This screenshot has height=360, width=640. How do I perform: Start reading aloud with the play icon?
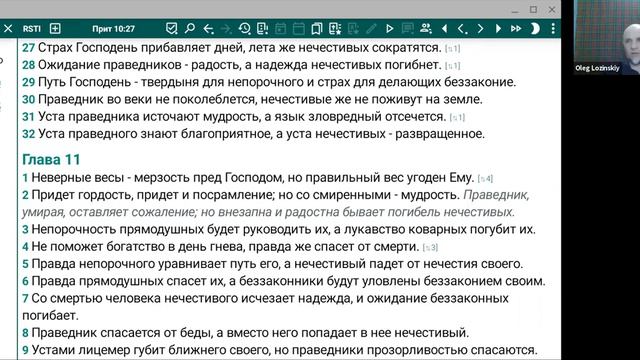click(x=389, y=29)
